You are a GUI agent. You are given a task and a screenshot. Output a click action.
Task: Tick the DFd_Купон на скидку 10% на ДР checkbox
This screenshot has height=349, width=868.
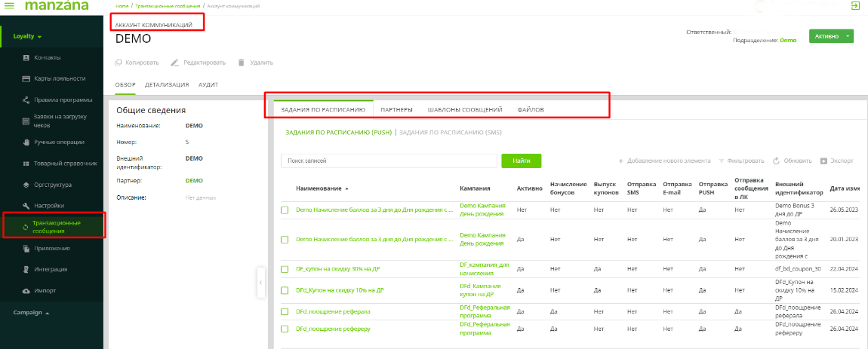pyautogui.click(x=285, y=290)
